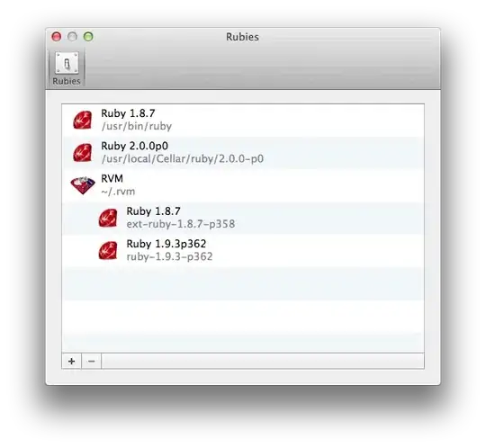Image resolution: width=486 pixels, height=448 pixels.
Task: Select the Rubies toolbar icon
Action: tap(67, 68)
